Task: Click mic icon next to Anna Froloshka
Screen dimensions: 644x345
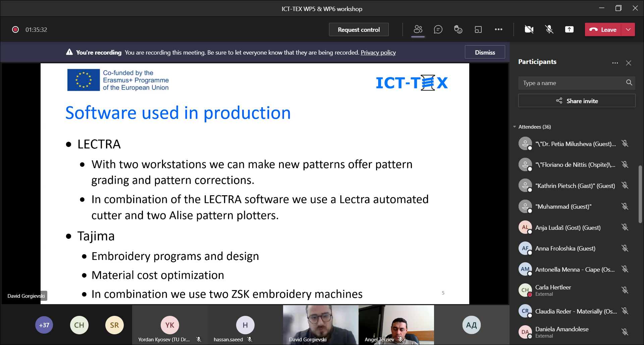Action: point(625,248)
